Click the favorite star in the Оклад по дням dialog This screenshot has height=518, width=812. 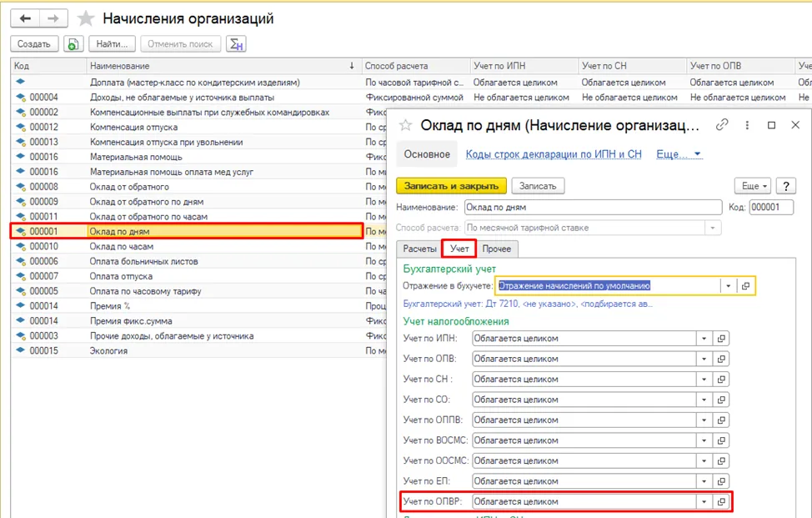(405, 125)
